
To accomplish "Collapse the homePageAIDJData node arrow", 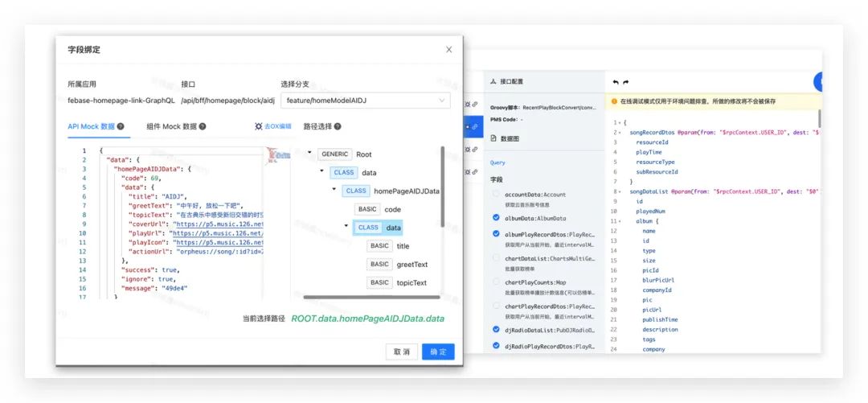I will pyautogui.click(x=334, y=190).
